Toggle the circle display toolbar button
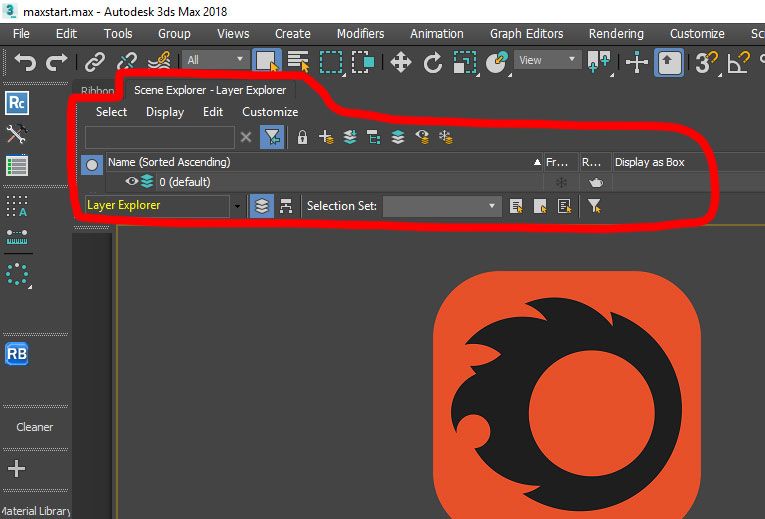765x519 pixels. click(x=92, y=165)
